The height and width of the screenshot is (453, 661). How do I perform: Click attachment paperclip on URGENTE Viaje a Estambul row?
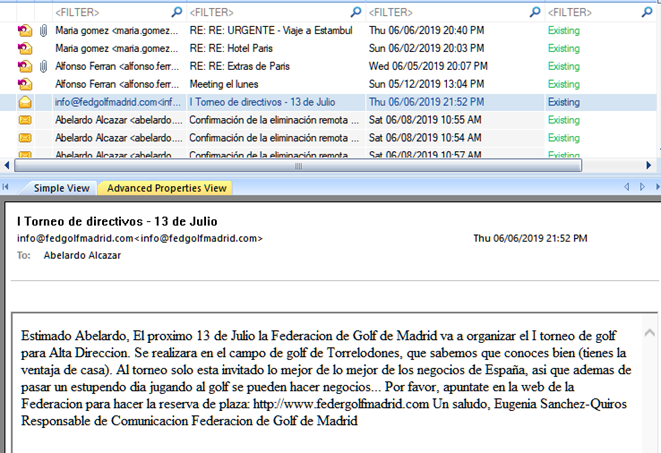[x=43, y=30]
